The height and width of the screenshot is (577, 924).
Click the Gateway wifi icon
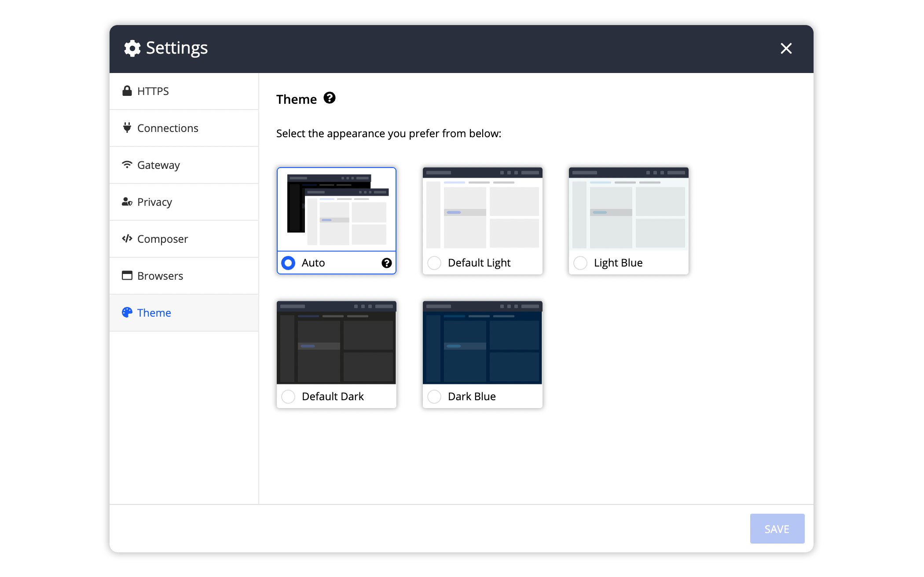(128, 165)
